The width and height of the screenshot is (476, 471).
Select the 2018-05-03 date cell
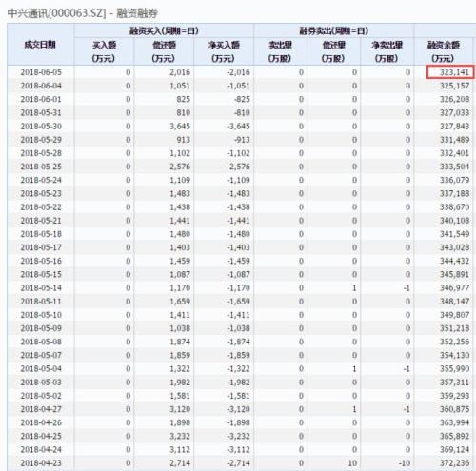[41, 383]
